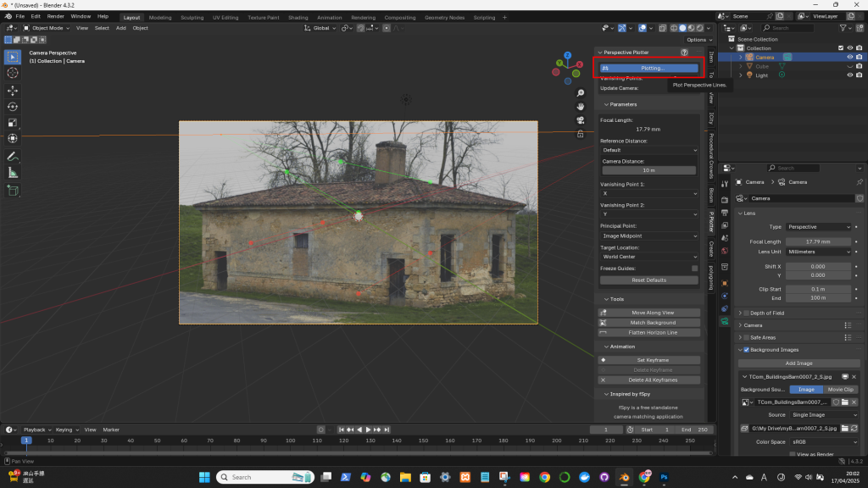868x488 pixels.
Task: Uncheck the Background Images checkbox
Action: pos(744,350)
